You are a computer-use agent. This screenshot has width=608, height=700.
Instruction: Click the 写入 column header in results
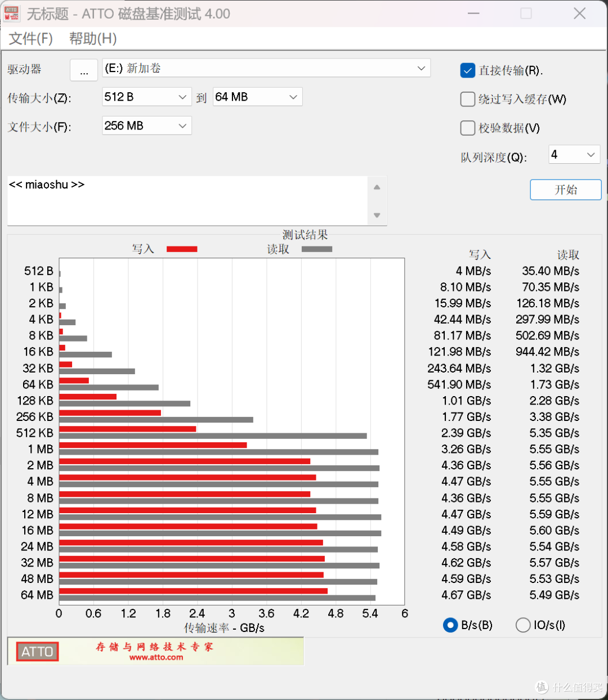click(480, 255)
